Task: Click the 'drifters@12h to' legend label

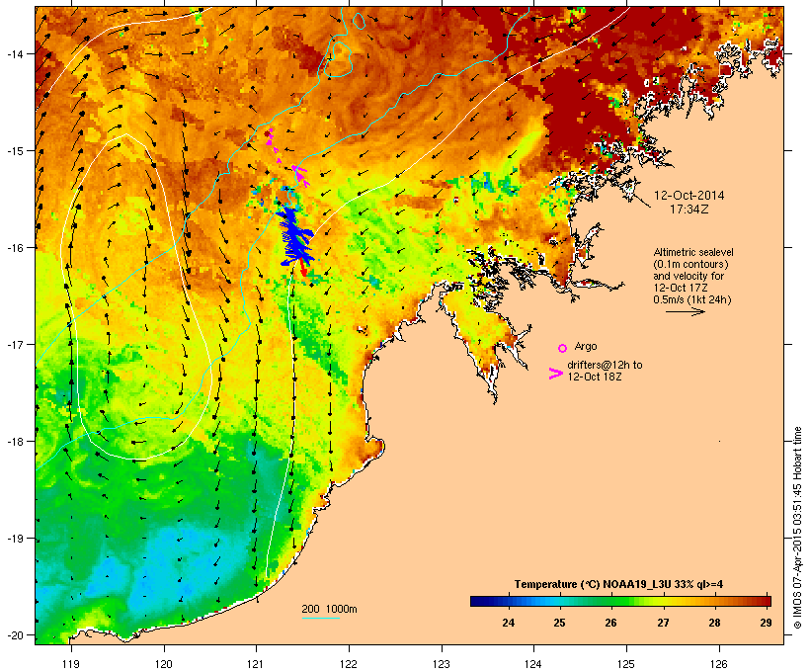Action: (x=605, y=365)
